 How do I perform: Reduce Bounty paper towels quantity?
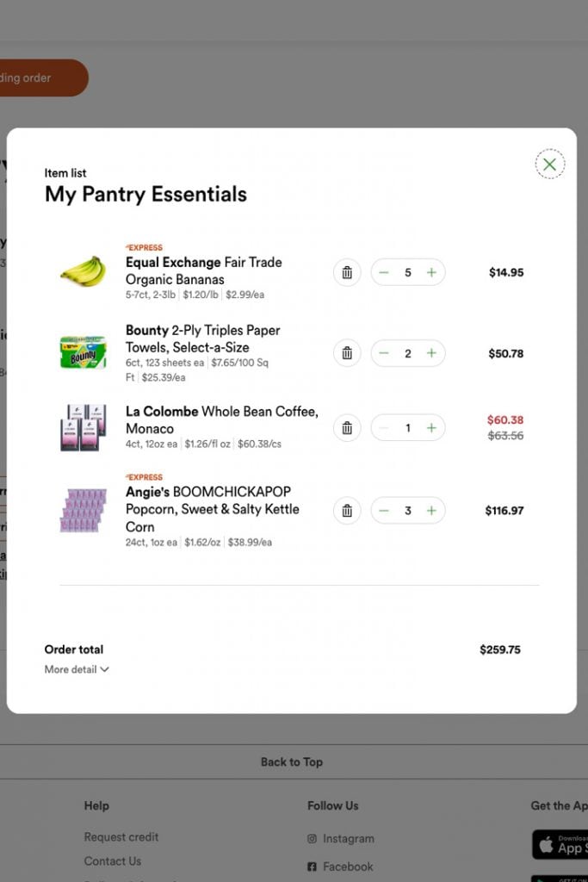(x=384, y=353)
